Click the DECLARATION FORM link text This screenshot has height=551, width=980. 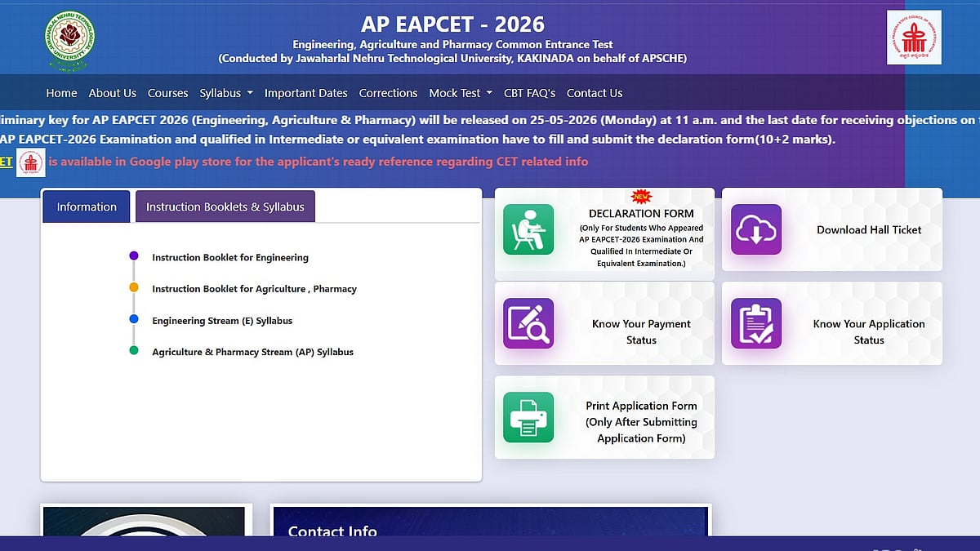(641, 214)
